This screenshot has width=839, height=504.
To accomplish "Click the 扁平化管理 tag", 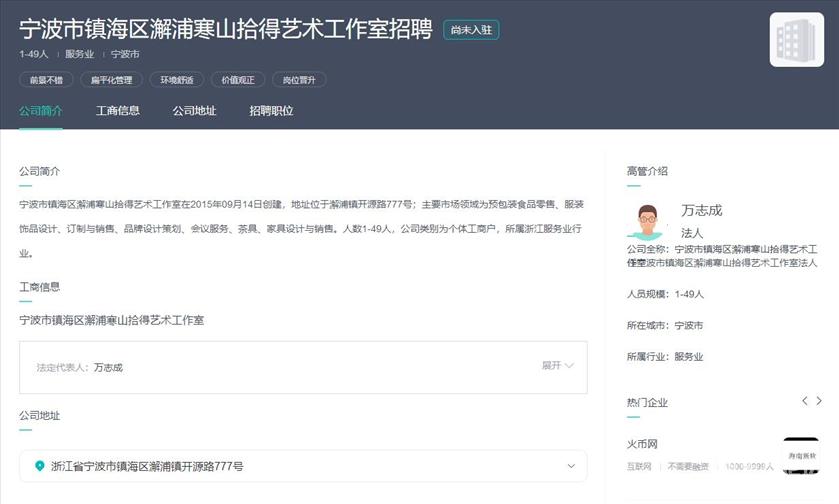I will 111,80.
